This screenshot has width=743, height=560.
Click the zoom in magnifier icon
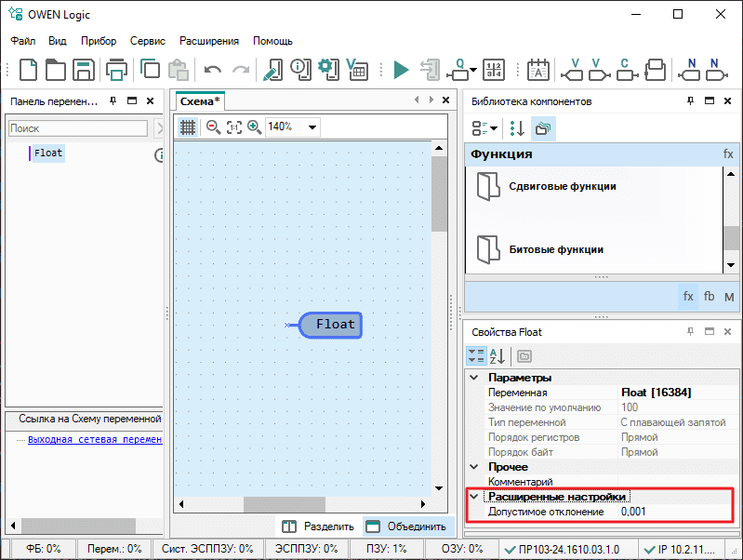(x=254, y=127)
